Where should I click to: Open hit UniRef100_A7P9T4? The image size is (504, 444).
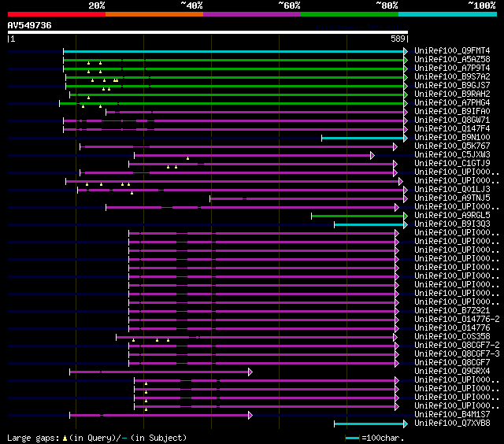(x=452, y=68)
